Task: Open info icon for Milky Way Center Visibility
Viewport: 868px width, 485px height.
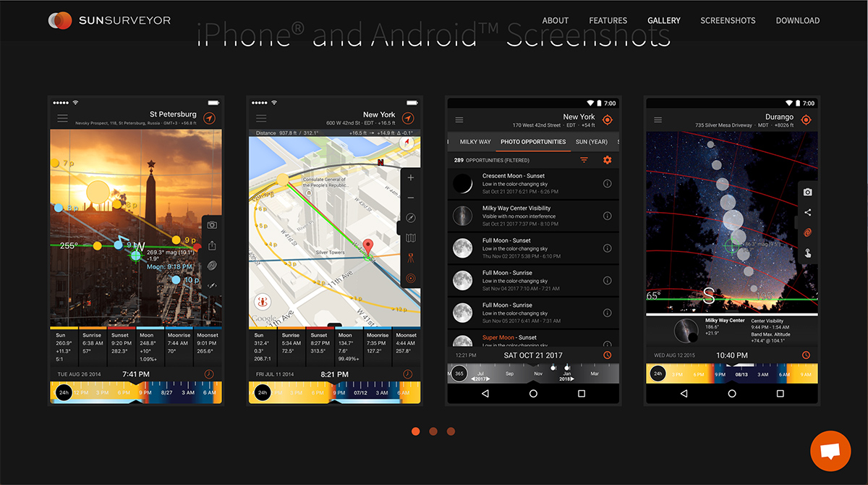Action: [x=608, y=216]
